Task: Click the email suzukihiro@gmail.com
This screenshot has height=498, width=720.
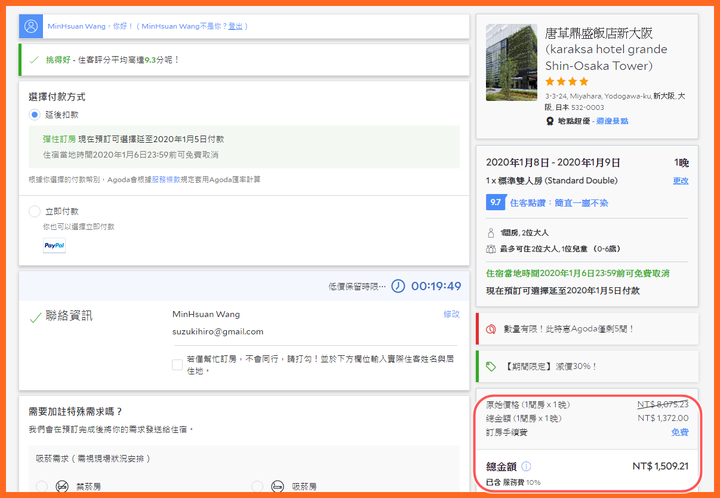Action: pos(218,331)
